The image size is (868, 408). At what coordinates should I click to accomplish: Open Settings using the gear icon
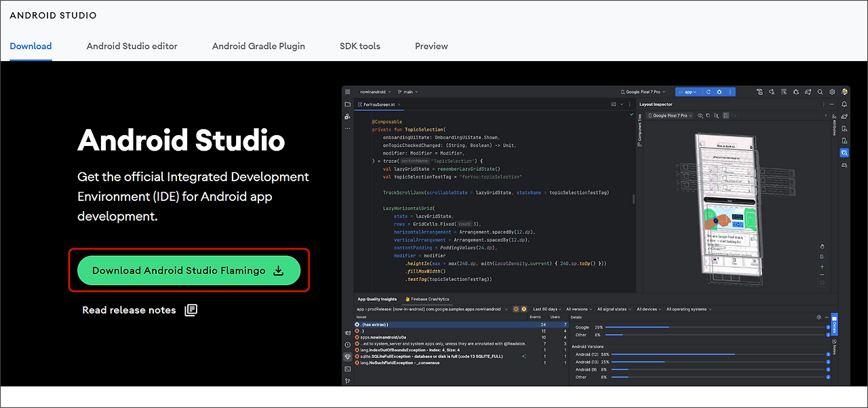click(x=832, y=92)
